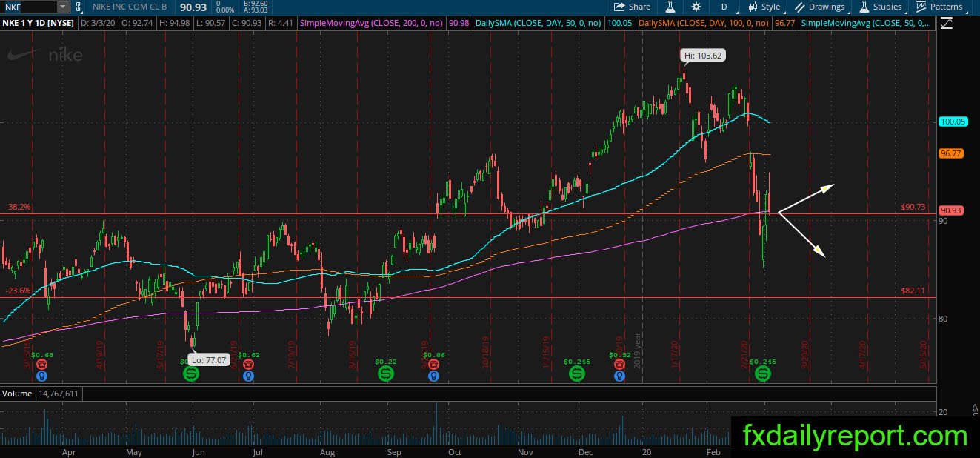Click the green dividend icon next to Lo: 77.07
The height and width of the screenshot is (458, 980).
(191, 374)
